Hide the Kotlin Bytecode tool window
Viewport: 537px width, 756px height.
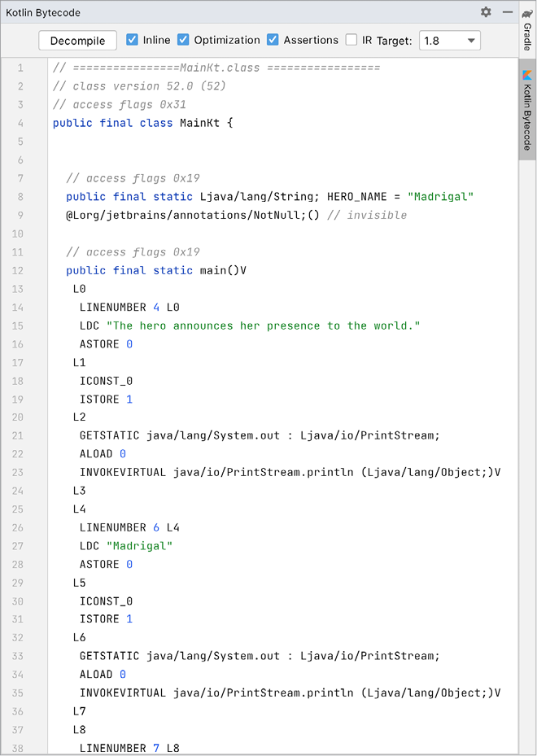click(507, 12)
